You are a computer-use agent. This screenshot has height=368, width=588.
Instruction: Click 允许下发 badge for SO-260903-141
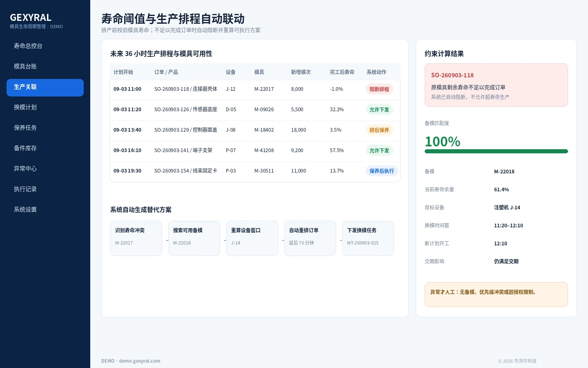point(379,150)
